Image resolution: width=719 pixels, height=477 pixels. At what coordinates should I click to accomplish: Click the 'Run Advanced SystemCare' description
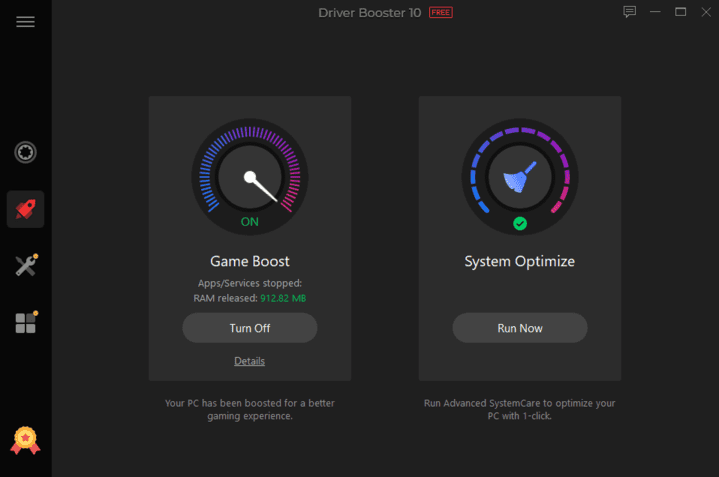point(520,410)
